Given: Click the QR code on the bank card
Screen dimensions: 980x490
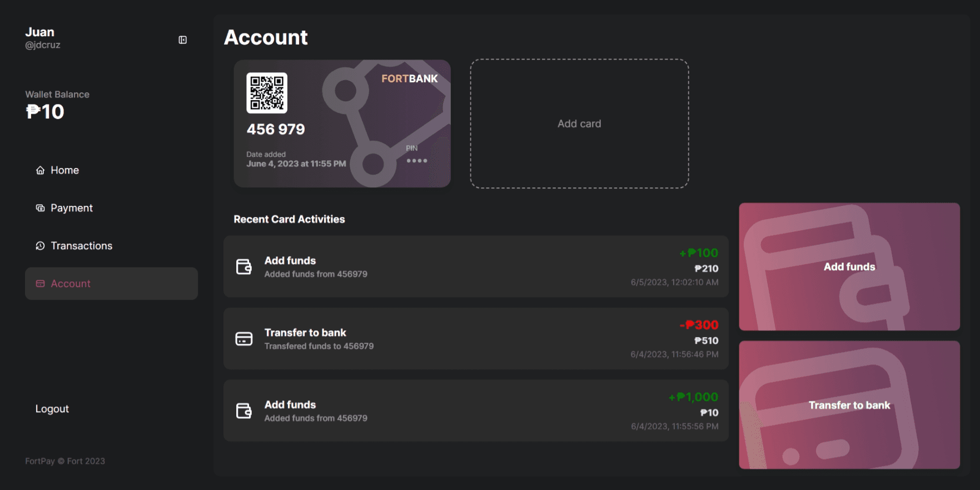Looking at the screenshot, I should click(x=267, y=93).
